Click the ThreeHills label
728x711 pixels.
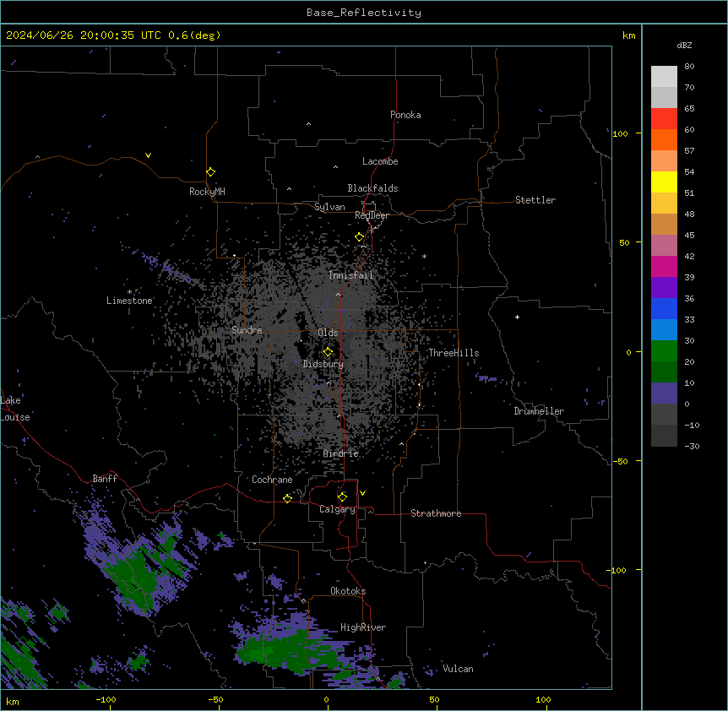(x=454, y=353)
